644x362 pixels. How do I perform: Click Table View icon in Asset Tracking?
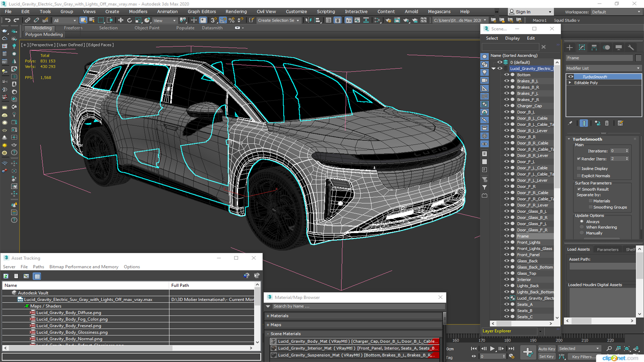coord(37,276)
